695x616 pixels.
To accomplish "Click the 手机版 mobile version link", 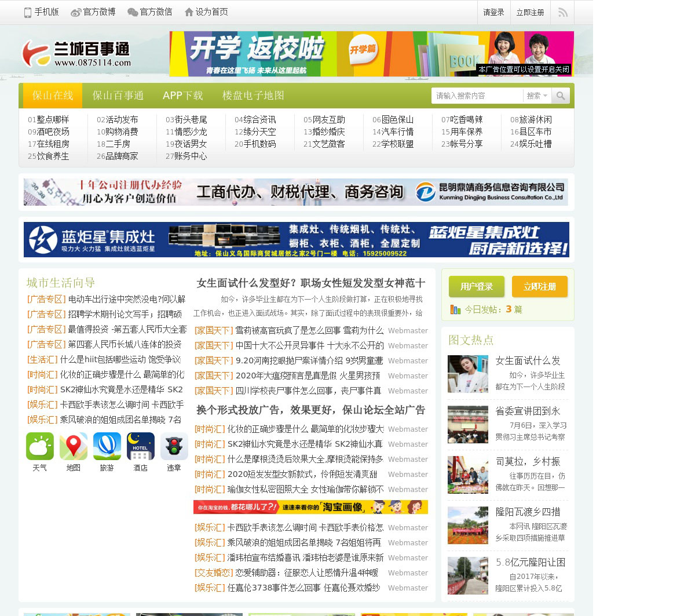I will 41,12.
